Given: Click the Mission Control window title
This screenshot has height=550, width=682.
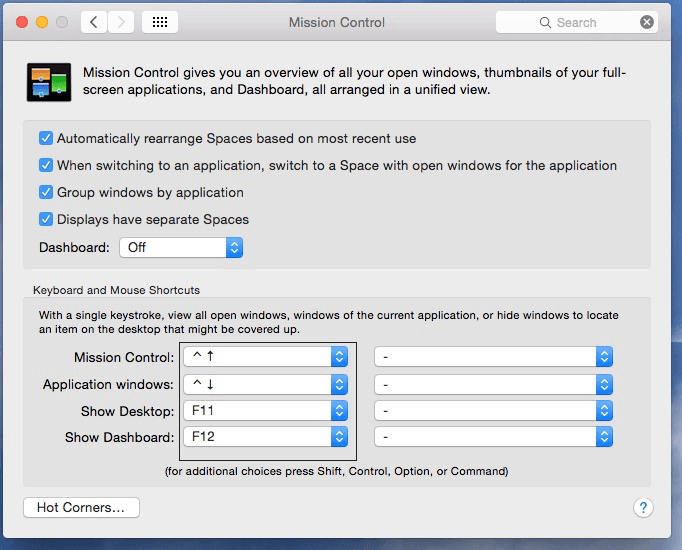Looking at the screenshot, I should 337,23.
